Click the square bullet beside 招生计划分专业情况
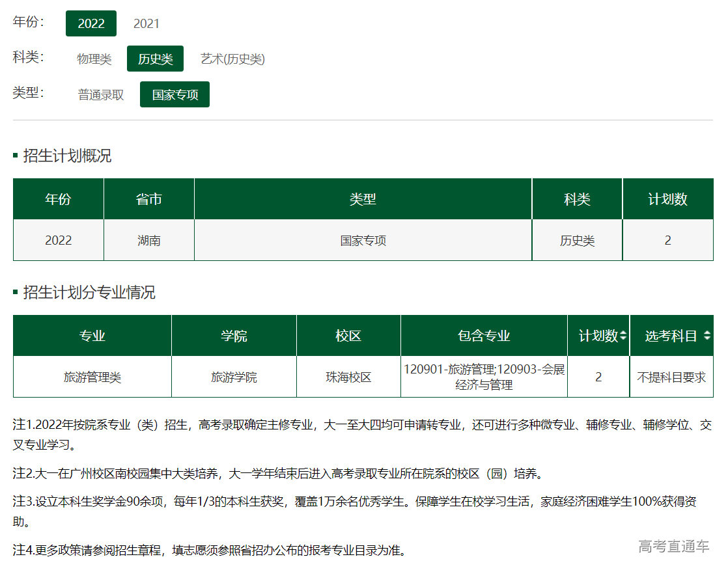Viewport: 728px width, 572px height. click(14, 293)
